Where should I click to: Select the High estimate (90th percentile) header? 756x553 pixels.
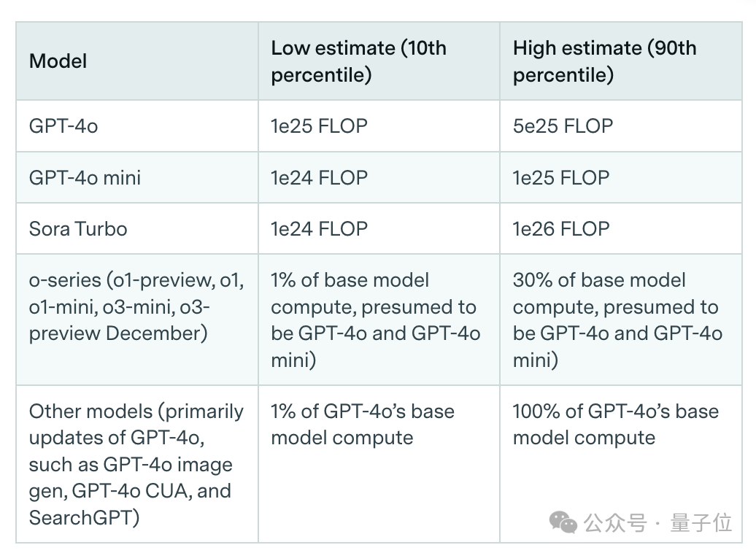pyautogui.click(x=604, y=61)
